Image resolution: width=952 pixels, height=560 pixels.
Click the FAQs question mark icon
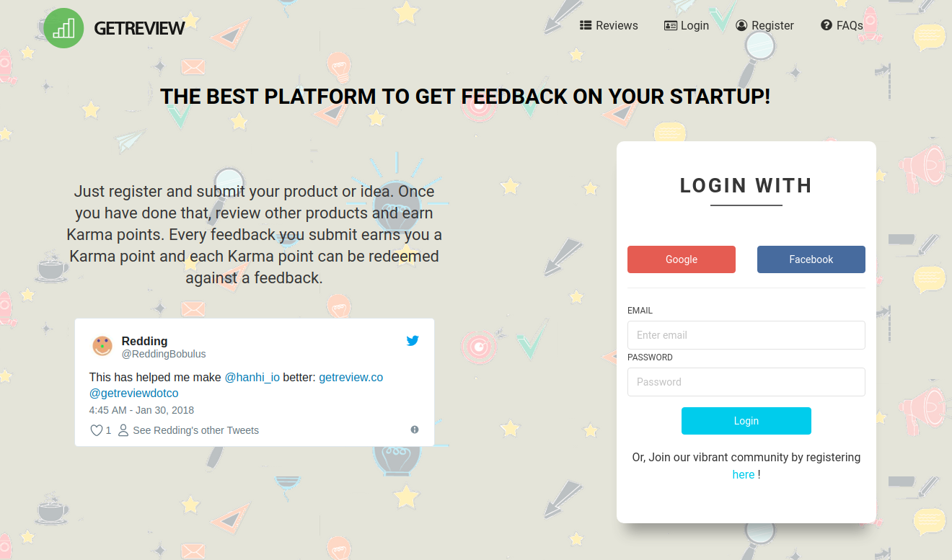tap(827, 25)
